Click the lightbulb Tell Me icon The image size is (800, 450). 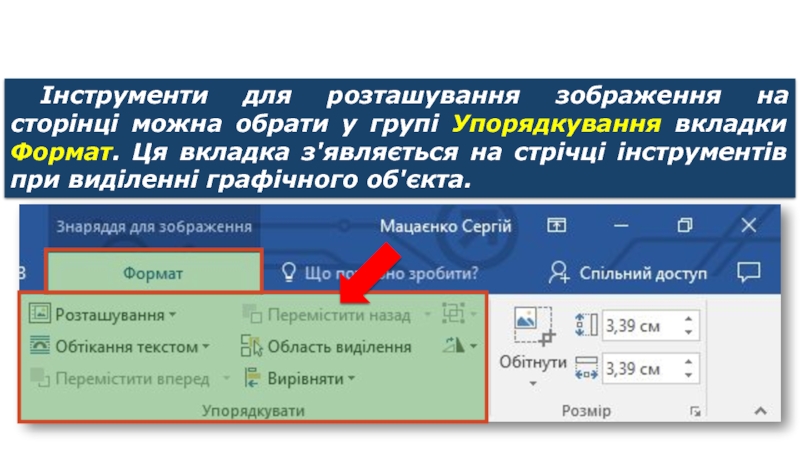(289, 273)
